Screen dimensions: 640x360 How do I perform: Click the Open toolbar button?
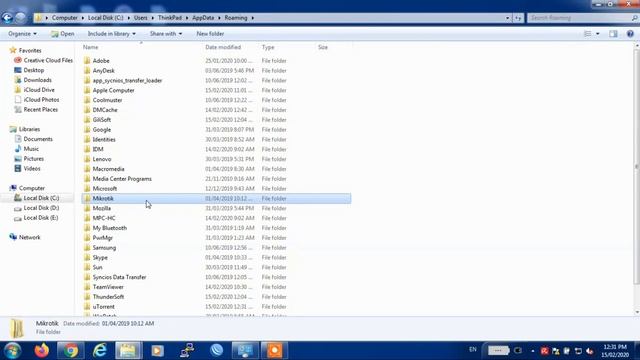pos(63,34)
